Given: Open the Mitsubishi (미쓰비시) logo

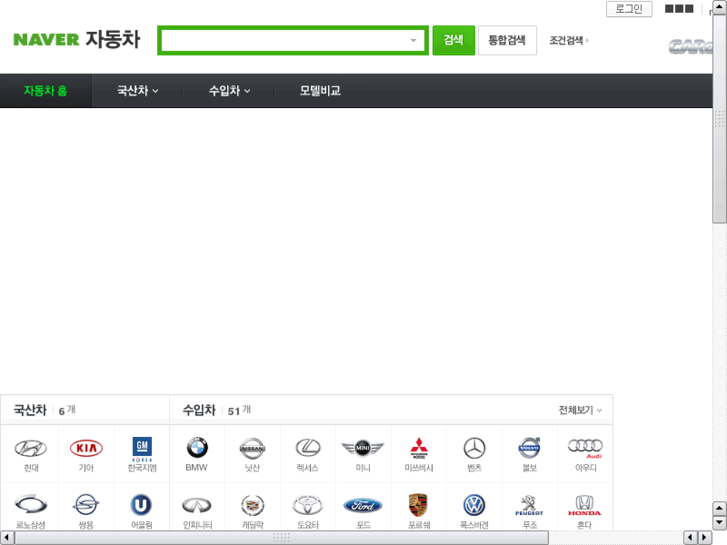Looking at the screenshot, I should pyautogui.click(x=419, y=448).
